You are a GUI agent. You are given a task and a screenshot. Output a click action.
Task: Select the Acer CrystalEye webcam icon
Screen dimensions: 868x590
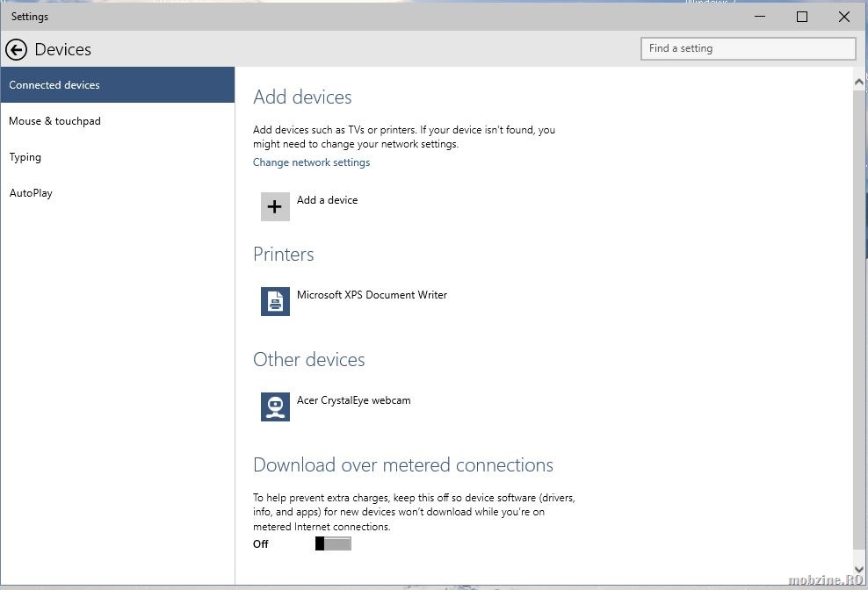(x=275, y=407)
